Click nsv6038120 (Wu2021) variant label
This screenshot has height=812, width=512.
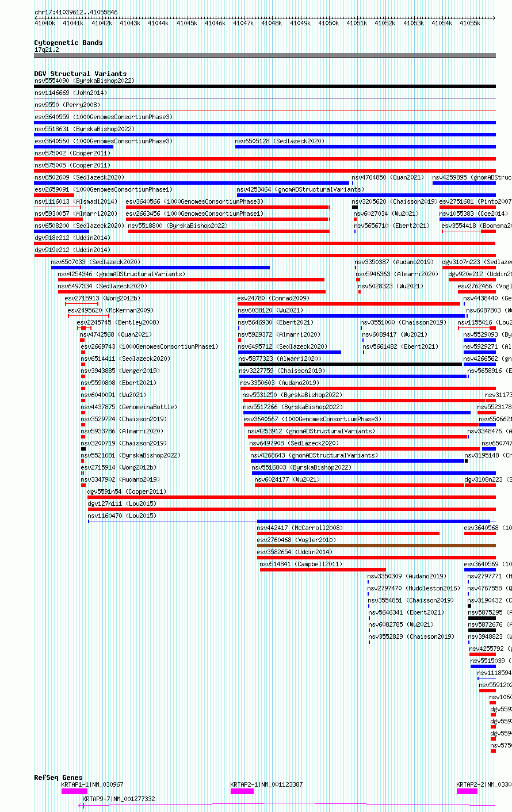coord(270,310)
